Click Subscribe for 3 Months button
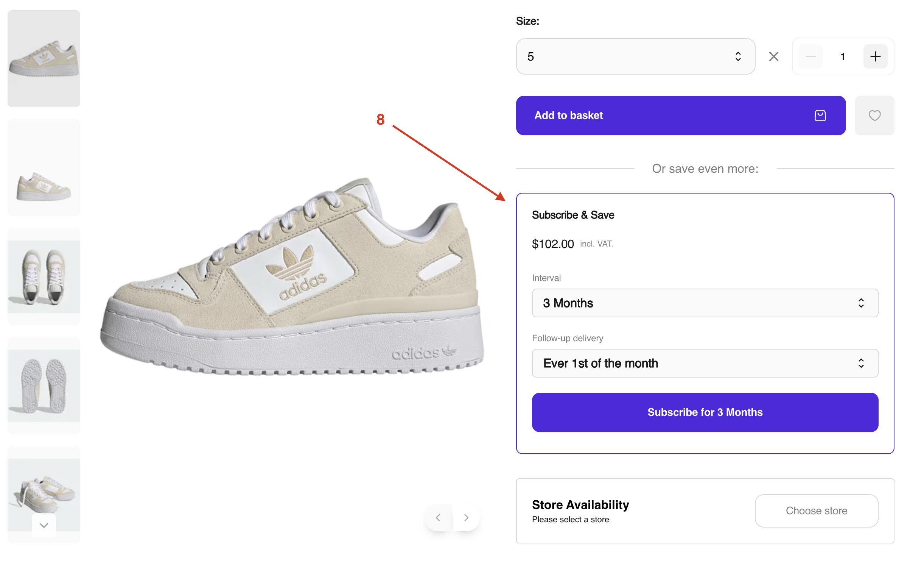Screen dimensions: 924x562 (705, 412)
